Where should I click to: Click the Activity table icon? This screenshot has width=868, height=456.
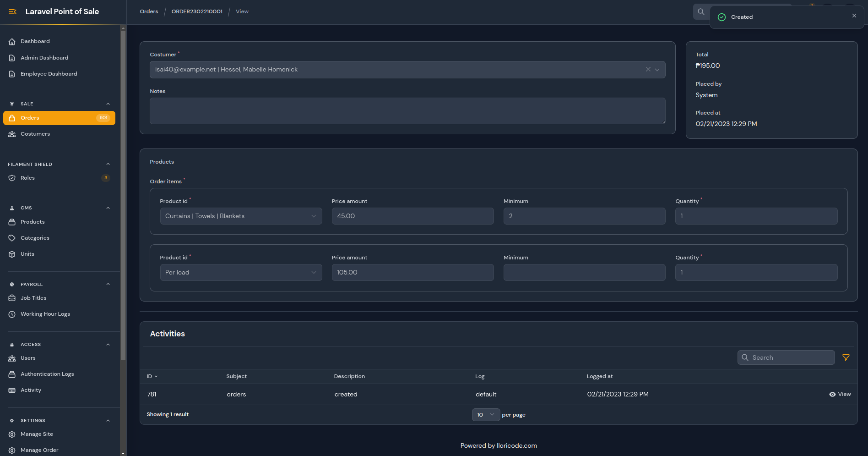(12, 390)
